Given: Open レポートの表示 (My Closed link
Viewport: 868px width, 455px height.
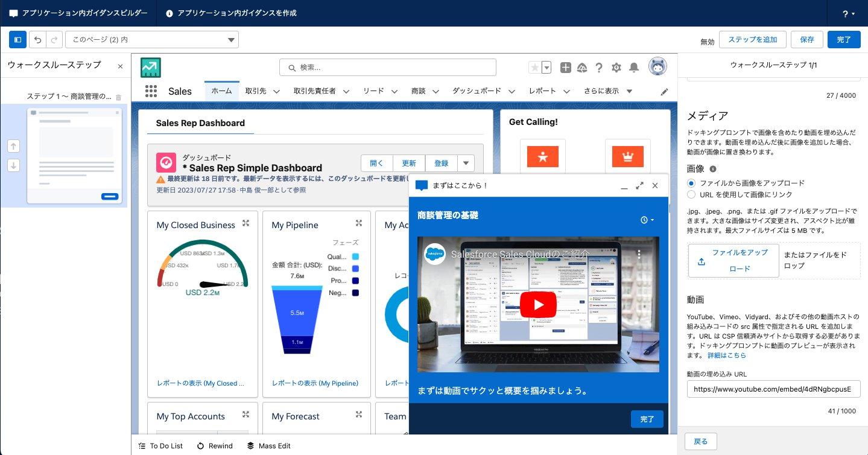Looking at the screenshot, I should pos(201,383).
